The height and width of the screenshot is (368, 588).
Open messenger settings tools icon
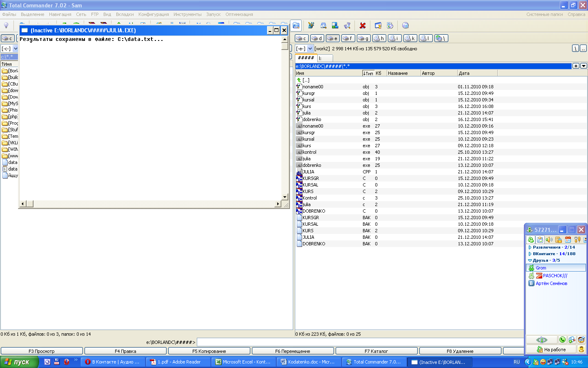coord(577,240)
